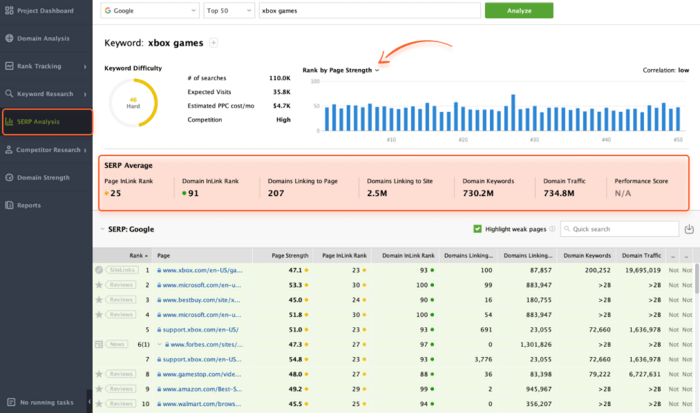
Task: Click Reviews star icon on rank 8
Action: [99, 374]
